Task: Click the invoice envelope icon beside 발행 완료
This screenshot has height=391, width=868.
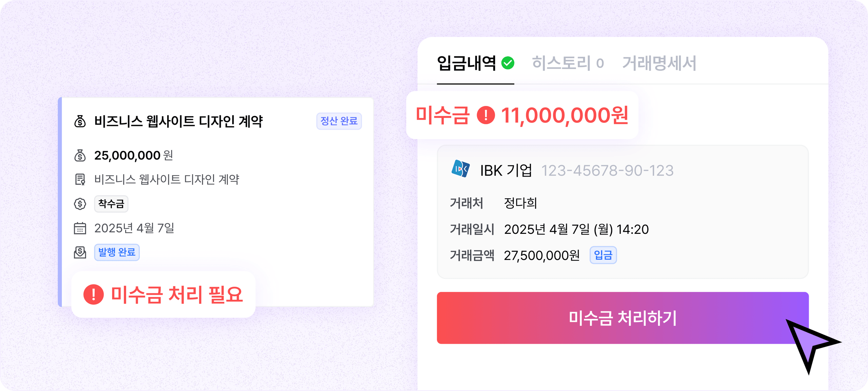Action: click(x=80, y=253)
